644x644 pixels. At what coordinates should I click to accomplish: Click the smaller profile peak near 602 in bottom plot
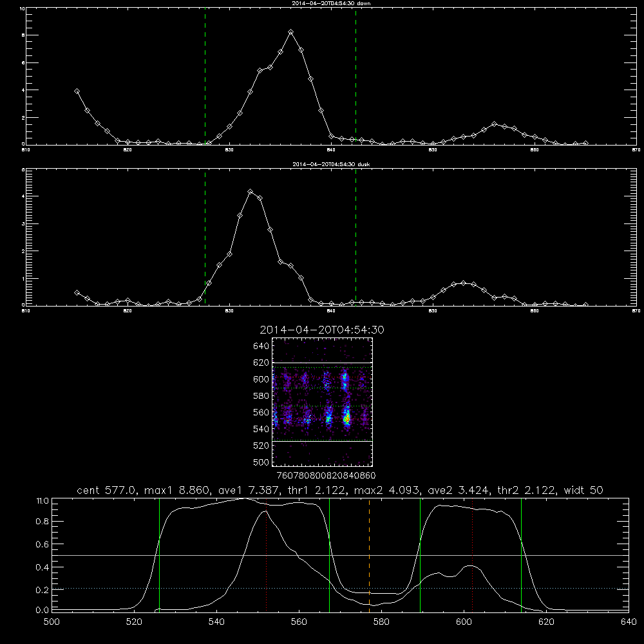tap(471, 566)
